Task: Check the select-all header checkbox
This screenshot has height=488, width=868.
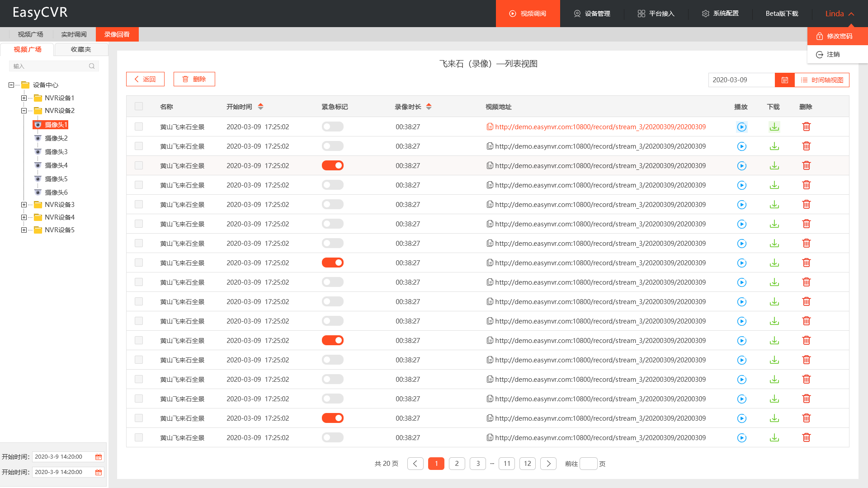Action: [x=139, y=107]
